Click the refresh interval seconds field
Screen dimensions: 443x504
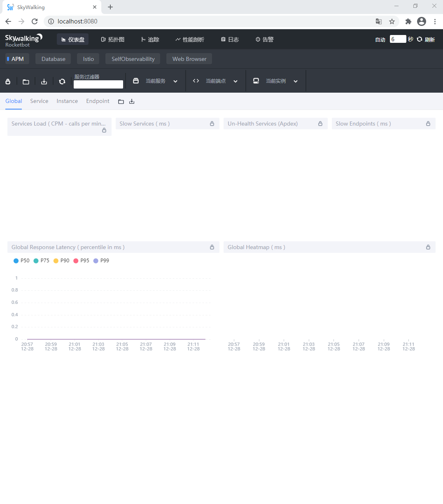(x=398, y=39)
